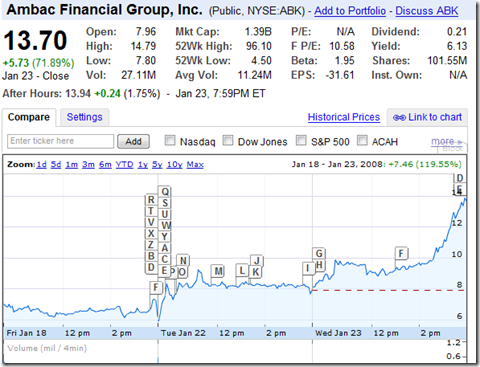Screen dimensions: 480x367
Task: Click the After Hours price 13.94
Action: [x=78, y=94]
